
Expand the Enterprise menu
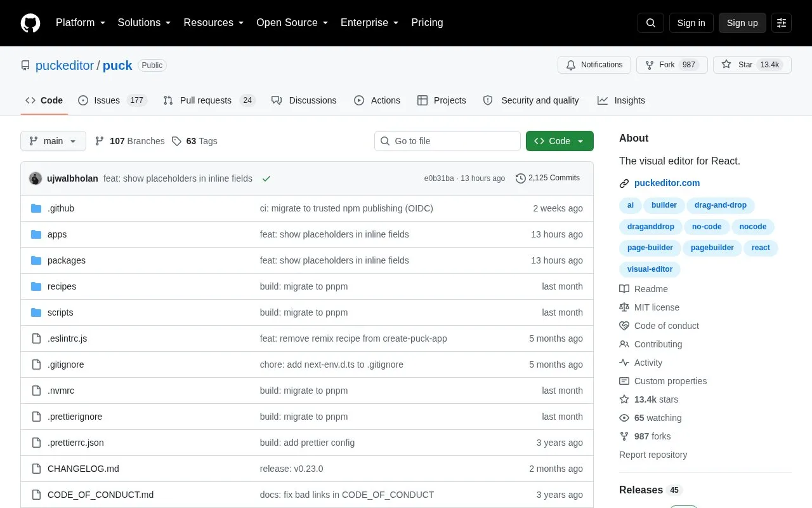tap(370, 23)
